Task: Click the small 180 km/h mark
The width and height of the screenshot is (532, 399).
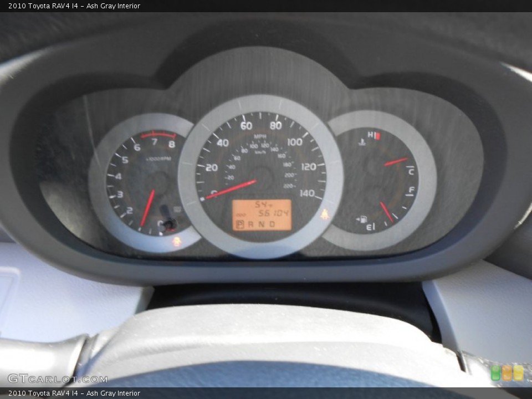Action: click(x=287, y=165)
